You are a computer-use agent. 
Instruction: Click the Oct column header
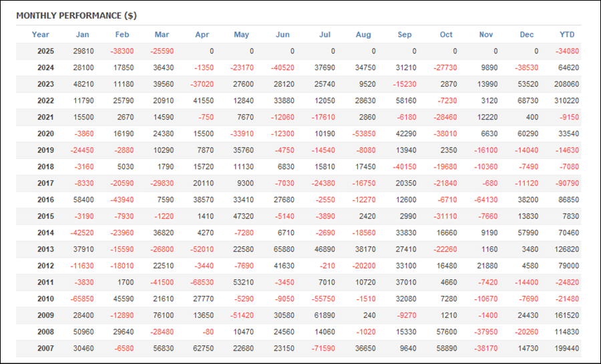pos(446,35)
